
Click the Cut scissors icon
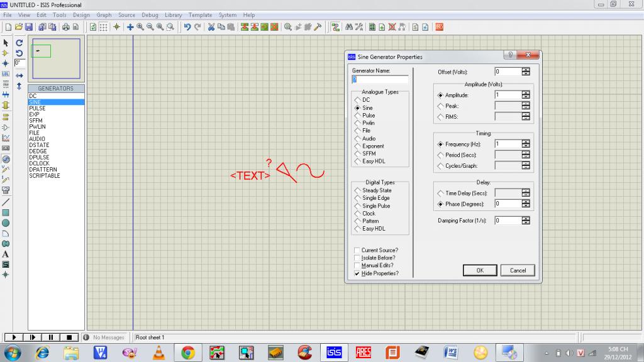click(x=212, y=27)
